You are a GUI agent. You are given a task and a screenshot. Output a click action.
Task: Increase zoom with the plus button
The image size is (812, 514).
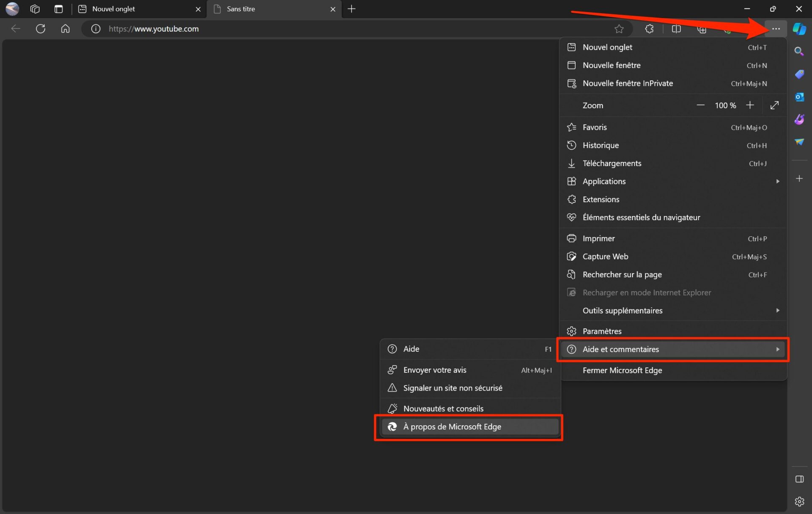pos(750,105)
